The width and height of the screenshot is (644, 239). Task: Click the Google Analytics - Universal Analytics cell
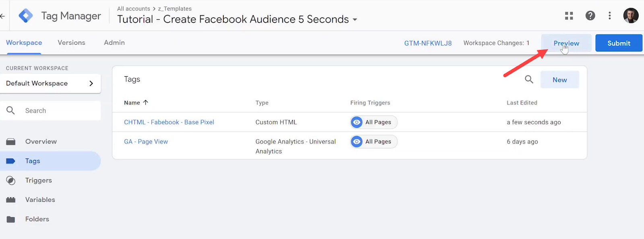click(296, 146)
